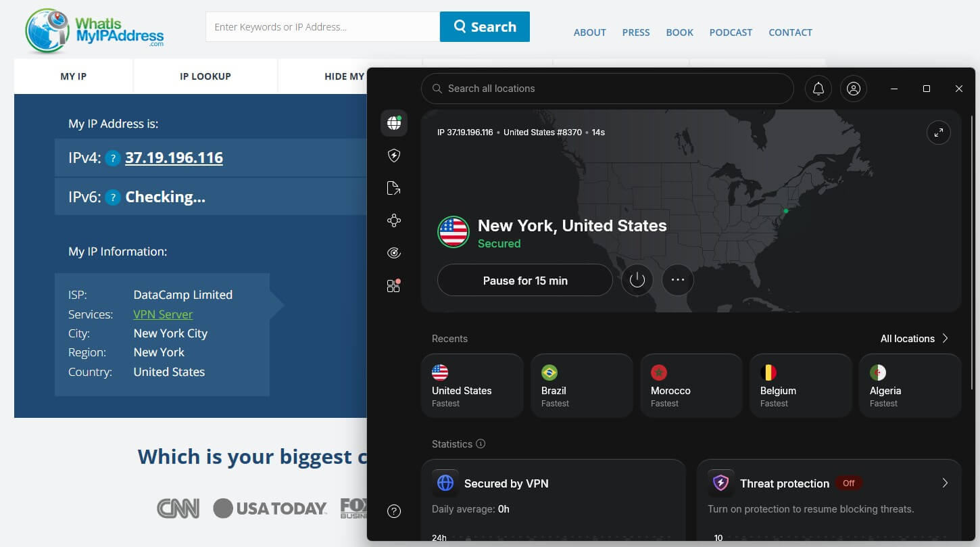Screen dimensions: 980x547
Task: Open the Threat Protection shield sidebar icon
Action: [394, 156]
